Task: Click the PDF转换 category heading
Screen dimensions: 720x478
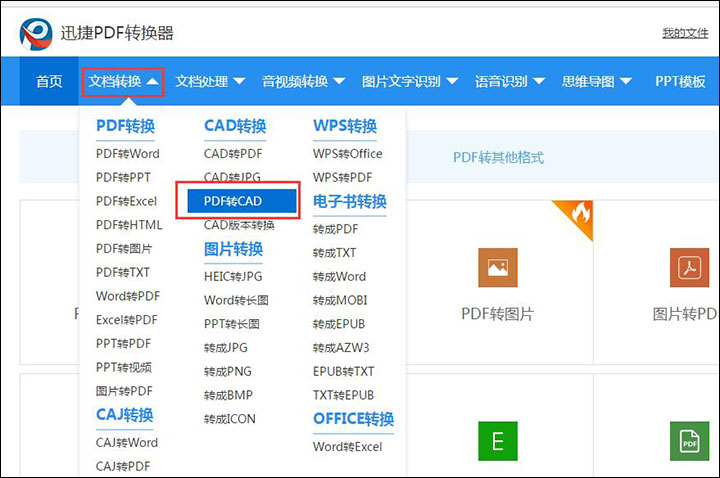Action: tap(125, 126)
